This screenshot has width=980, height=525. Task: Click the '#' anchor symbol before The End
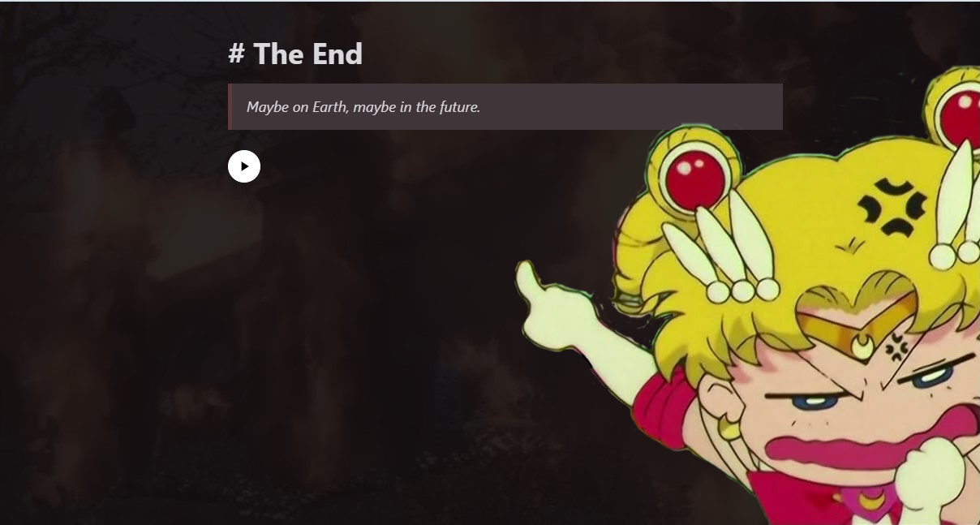236,54
